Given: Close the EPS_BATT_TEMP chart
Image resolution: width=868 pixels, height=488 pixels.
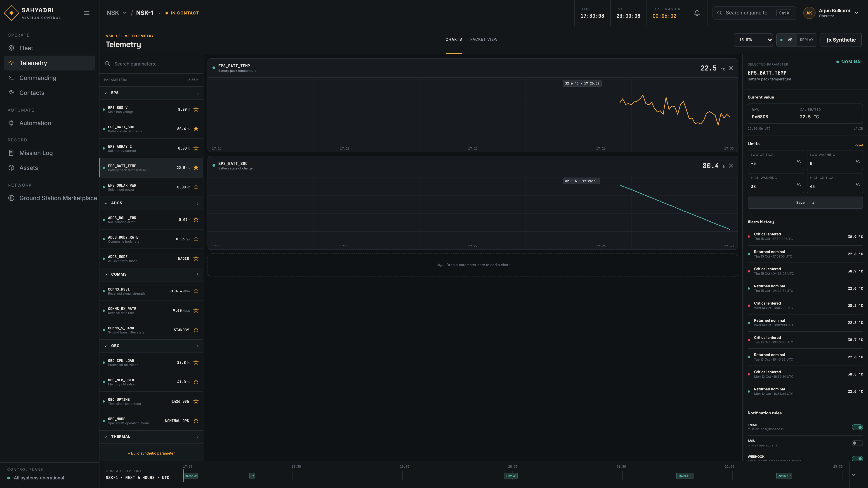Looking at the screenshot, I should click(731, 68).
